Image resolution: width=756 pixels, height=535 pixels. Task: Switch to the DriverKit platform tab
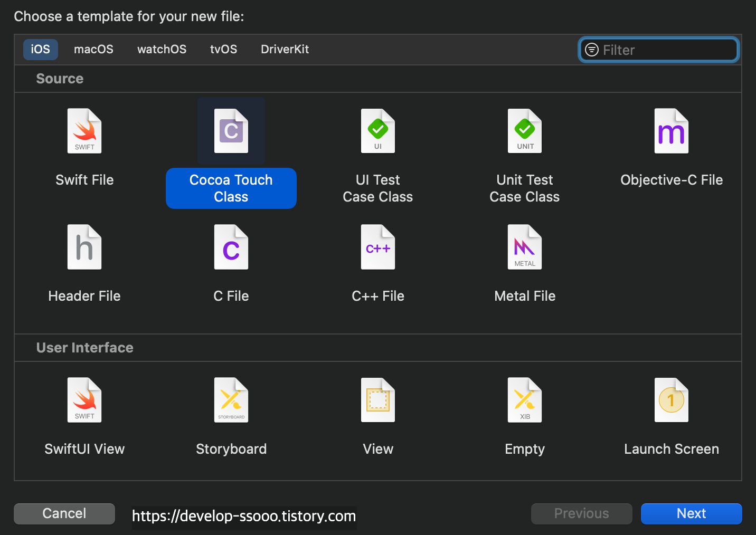click(285, 49)
